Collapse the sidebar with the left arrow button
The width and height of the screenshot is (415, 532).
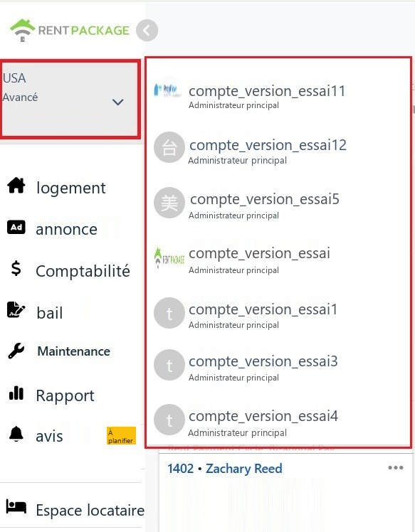point(147,31)
